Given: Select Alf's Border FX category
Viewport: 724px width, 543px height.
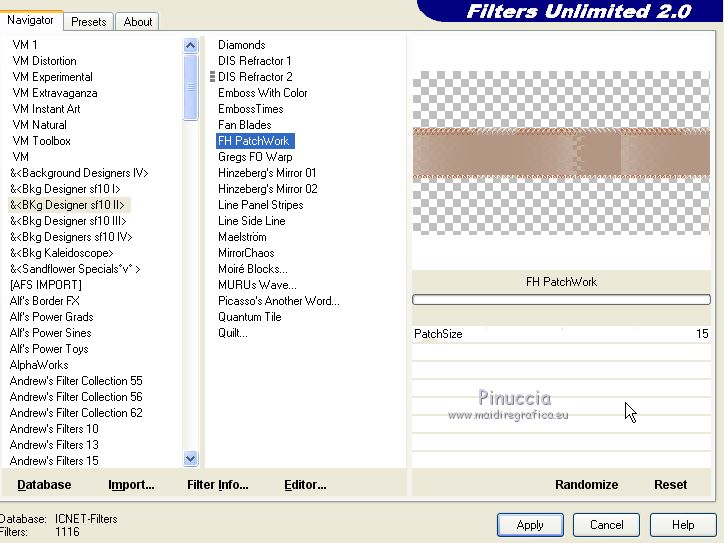Looking at the screenshot, I should [44, 301].
